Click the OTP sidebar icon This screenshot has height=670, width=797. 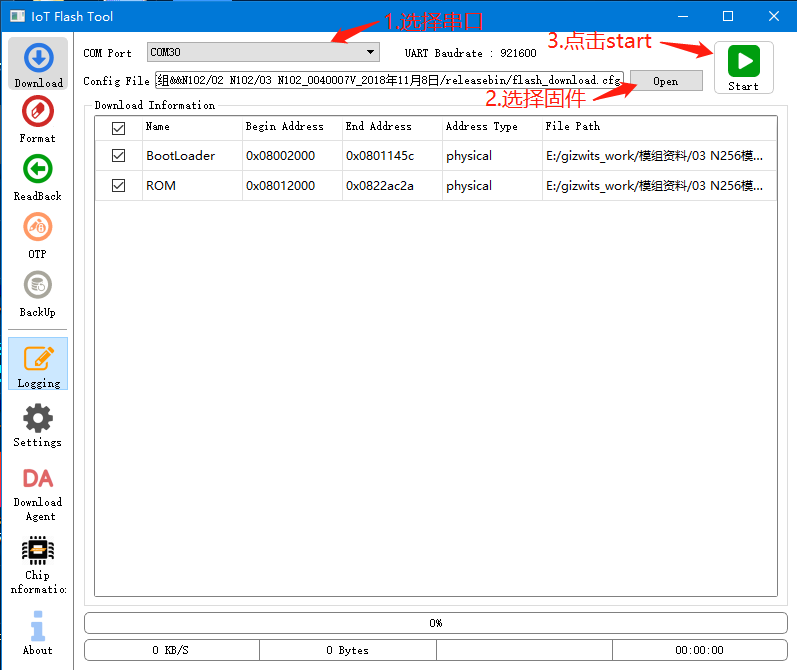38,235
